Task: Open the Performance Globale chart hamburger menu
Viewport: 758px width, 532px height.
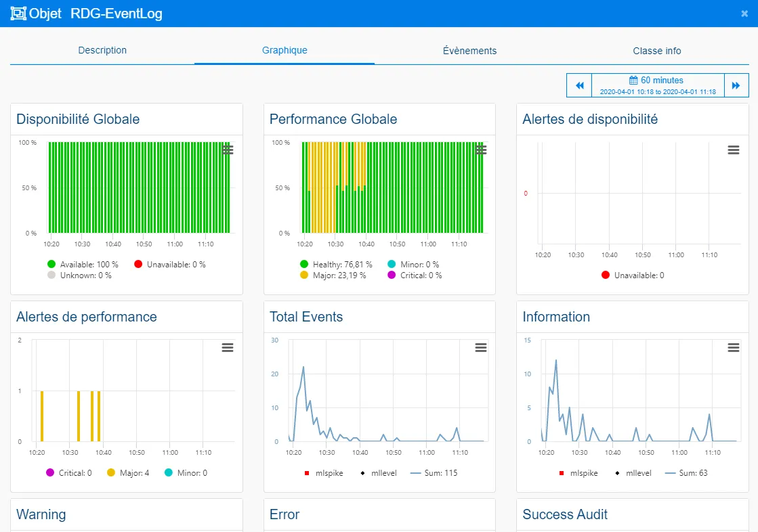Action: (481, 150)
